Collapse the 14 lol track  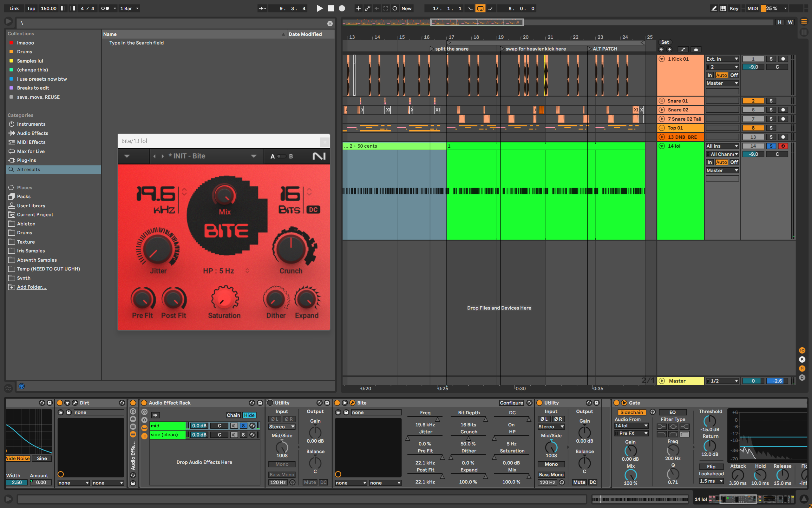(662, 146)
